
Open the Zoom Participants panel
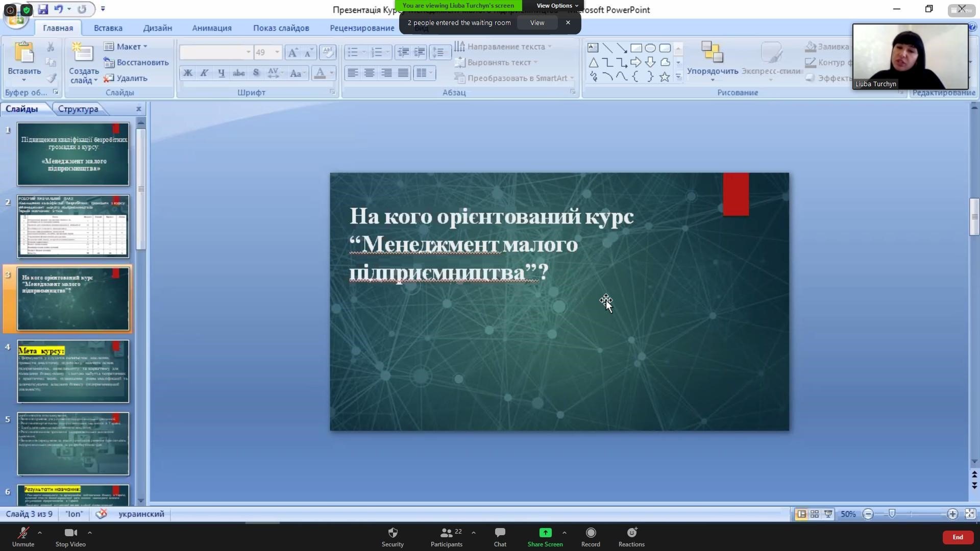(x=447, y=537)
